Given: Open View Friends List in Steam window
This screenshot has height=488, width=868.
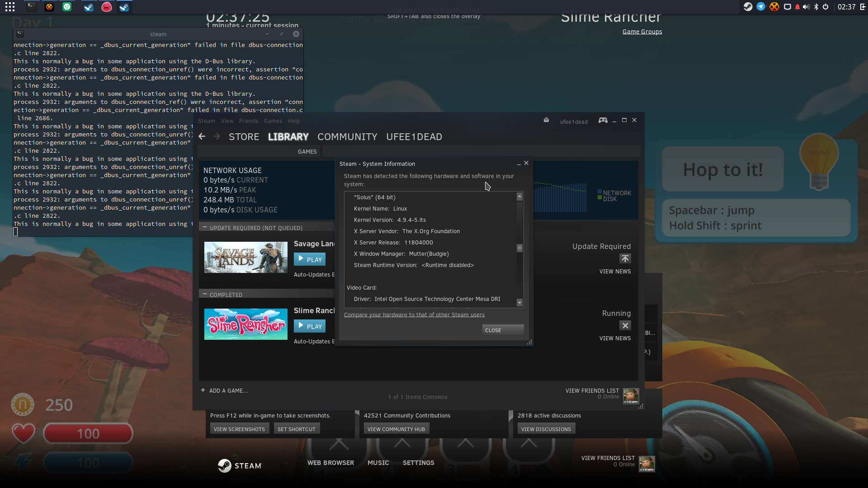Looking at the screenshot, I should click(x=592, y=391).
